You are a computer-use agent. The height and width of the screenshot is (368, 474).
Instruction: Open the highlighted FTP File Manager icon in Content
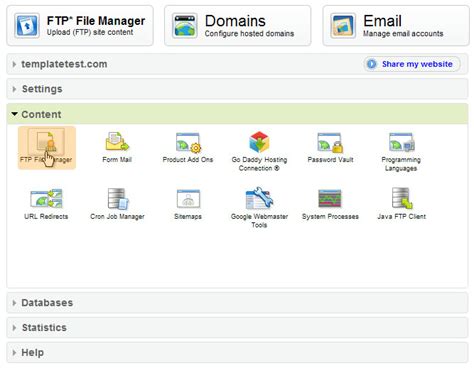47,143
